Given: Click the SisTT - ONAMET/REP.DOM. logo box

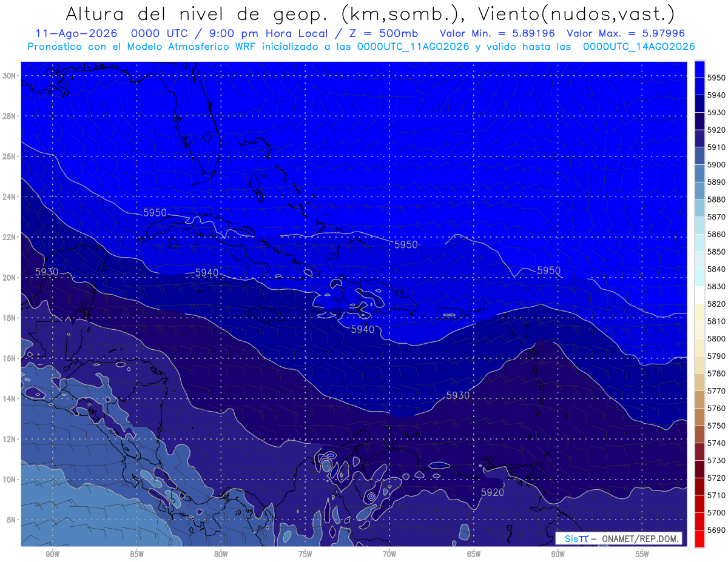Looking at the screenshot, I should [619, 538].
